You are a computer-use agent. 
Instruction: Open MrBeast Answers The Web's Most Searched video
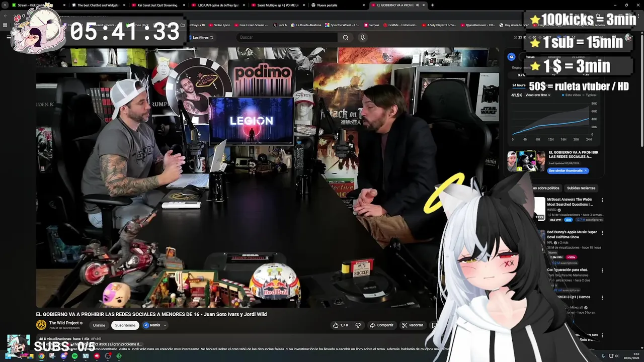tap(570, 202)
